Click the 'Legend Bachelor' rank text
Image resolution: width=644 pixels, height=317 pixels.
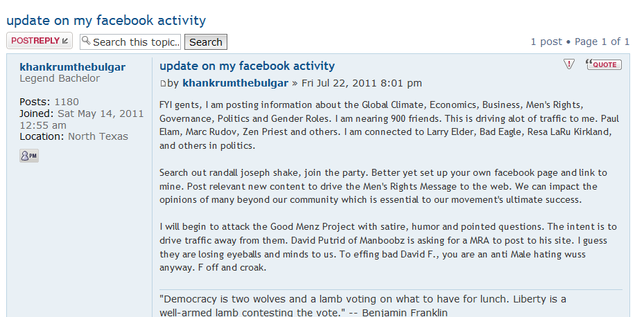[x=60, y=78]
